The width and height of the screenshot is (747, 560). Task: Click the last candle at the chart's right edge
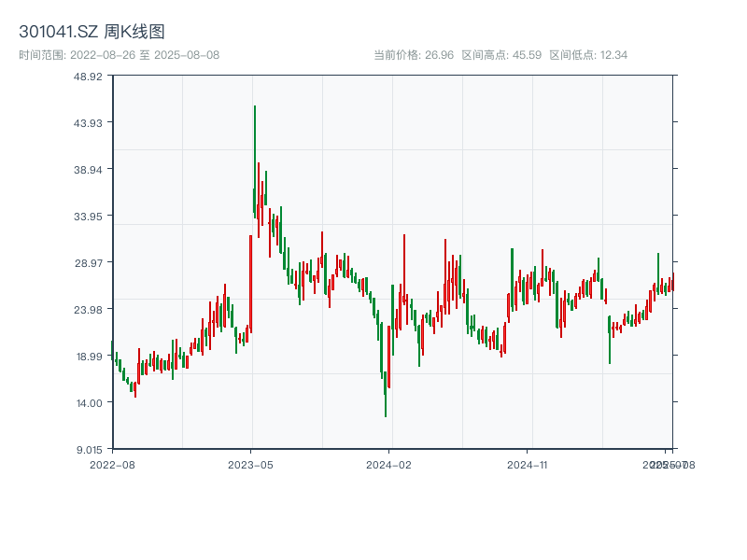click(671, 283)
